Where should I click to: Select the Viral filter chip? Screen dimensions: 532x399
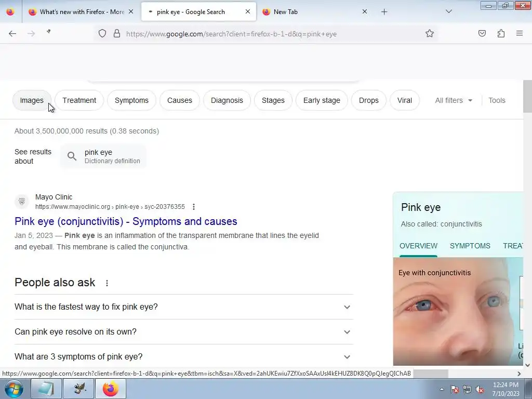[405, 100]
